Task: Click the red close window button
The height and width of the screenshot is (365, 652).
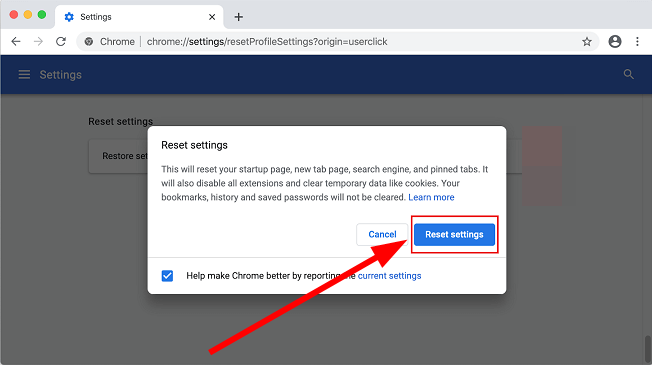Action: pyautogui.click(x=14, y=15)
